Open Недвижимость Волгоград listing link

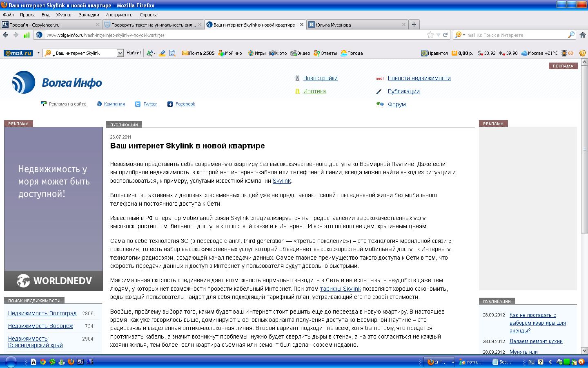[x=42, y=313]
